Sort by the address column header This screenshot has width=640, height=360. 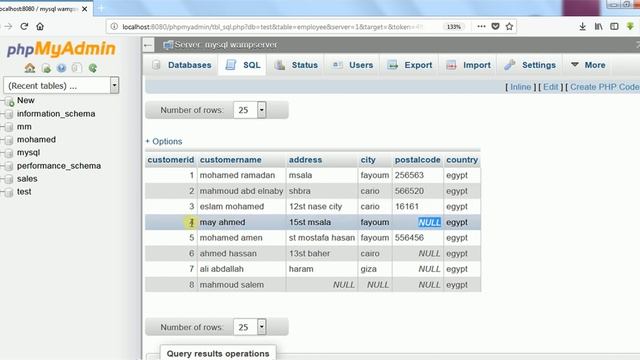[x=305, y=160]
